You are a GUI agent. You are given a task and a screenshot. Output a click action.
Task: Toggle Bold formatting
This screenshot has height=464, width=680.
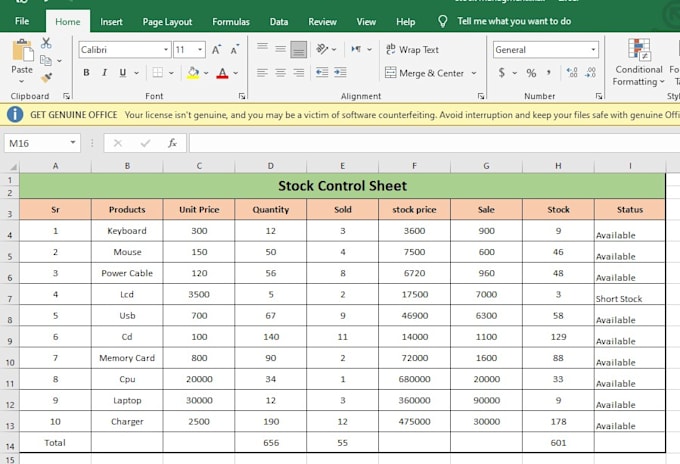pos(86,72)
